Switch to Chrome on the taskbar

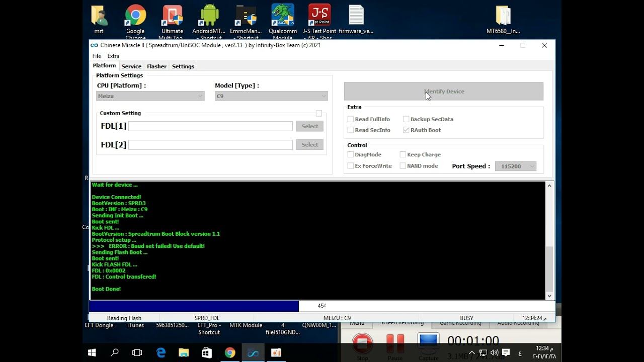[x=230, y=353]
